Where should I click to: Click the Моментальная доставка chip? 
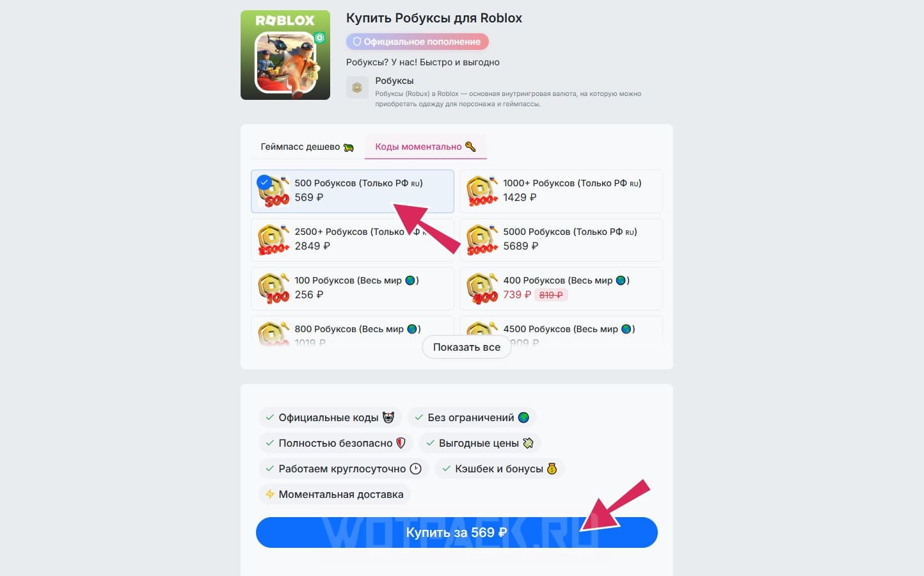coord(335,494)
